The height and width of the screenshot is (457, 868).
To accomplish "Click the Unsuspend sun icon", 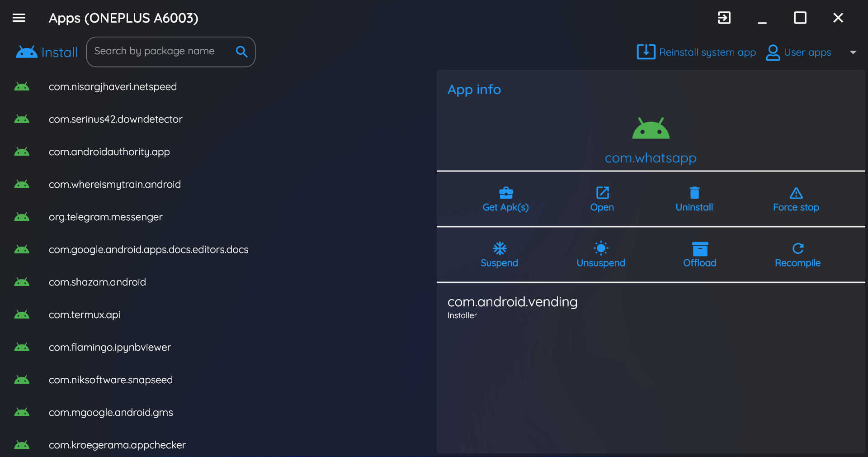I will point(601,248).
